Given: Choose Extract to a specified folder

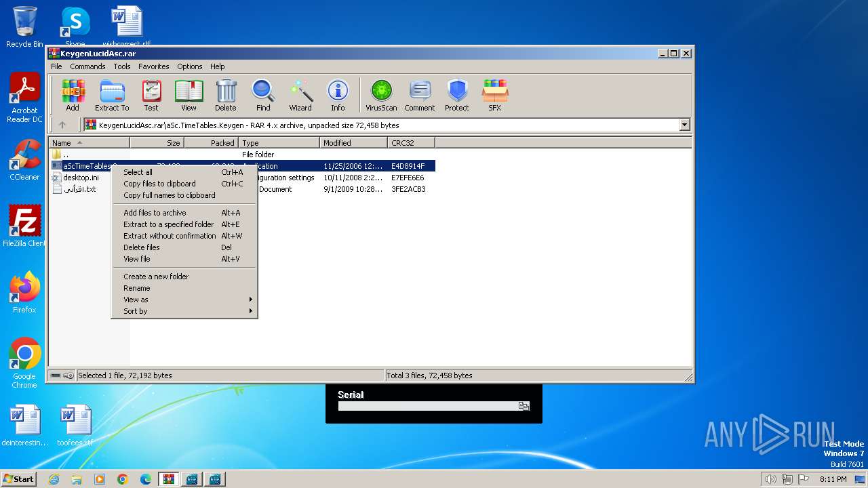Looking at the screenshot, I should [169, 224].
